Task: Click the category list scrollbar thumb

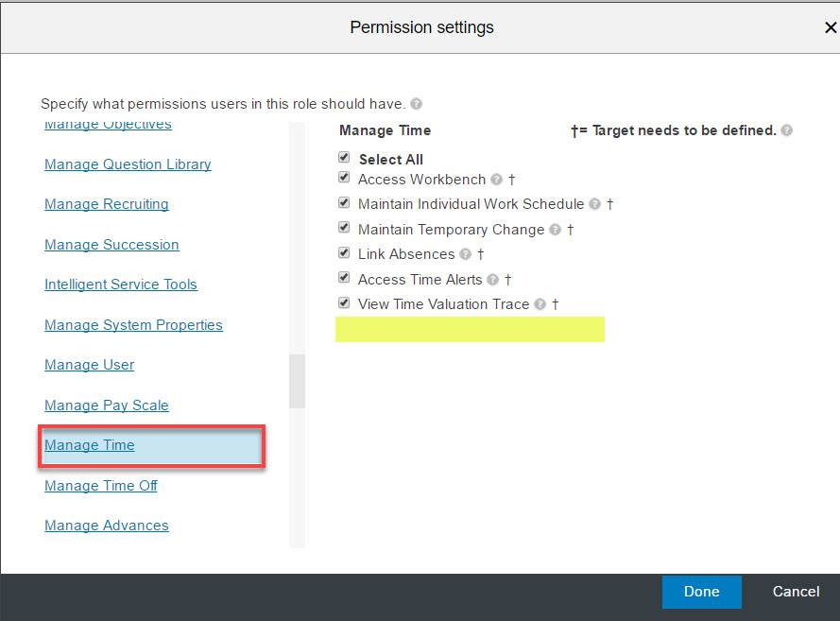Action: pyautogui.click(x=297, y=381)
